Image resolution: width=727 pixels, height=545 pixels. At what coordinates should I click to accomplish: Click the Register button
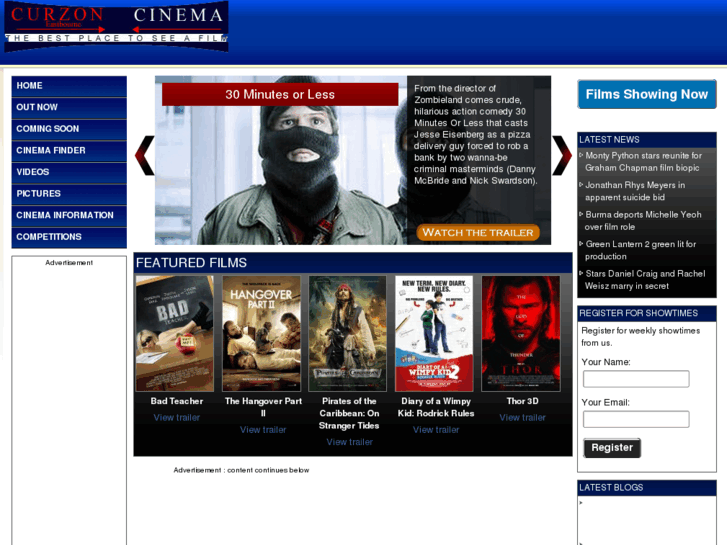pos(612,448)
